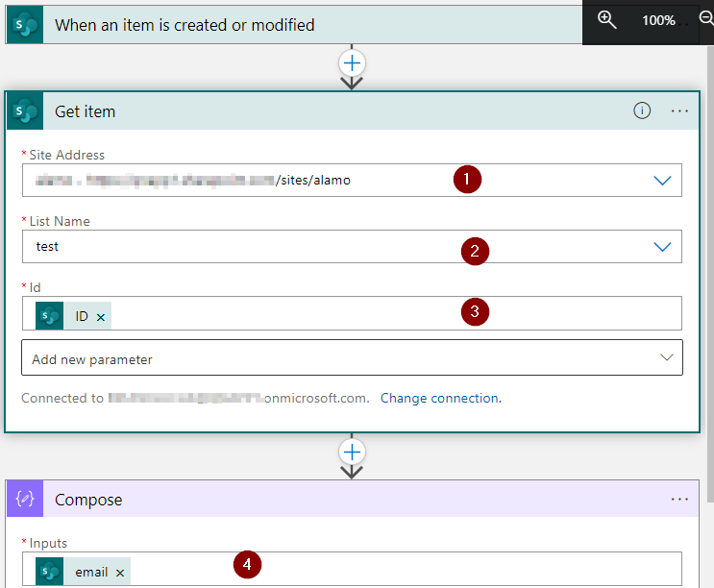Click the 100% zoom level indicator
Viewport: 714px width, 588px height.
(658, 20)
